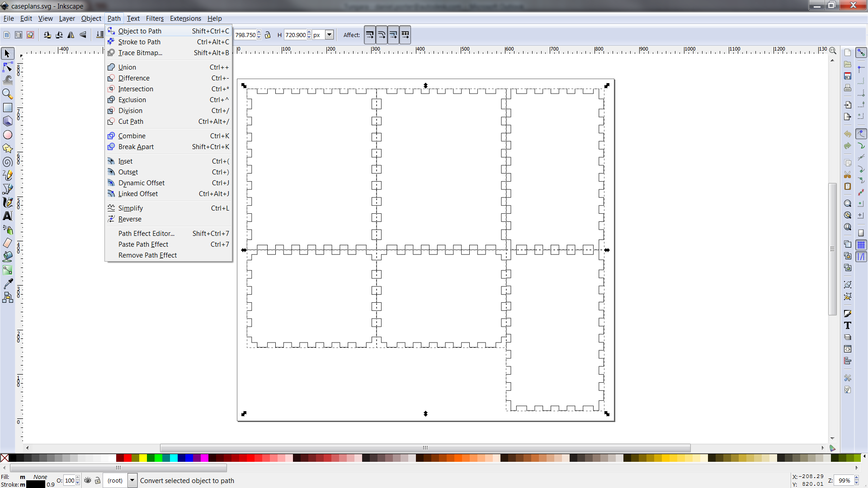Select the Zoom magnifier tool
The height and width of the screenshot is (488, 868).
click(7, 94)
